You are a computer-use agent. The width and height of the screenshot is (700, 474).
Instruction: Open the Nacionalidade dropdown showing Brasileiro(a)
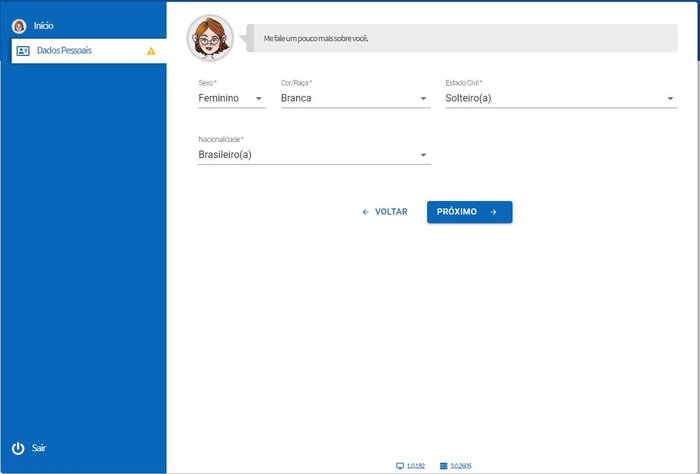[x=314, y=155]
